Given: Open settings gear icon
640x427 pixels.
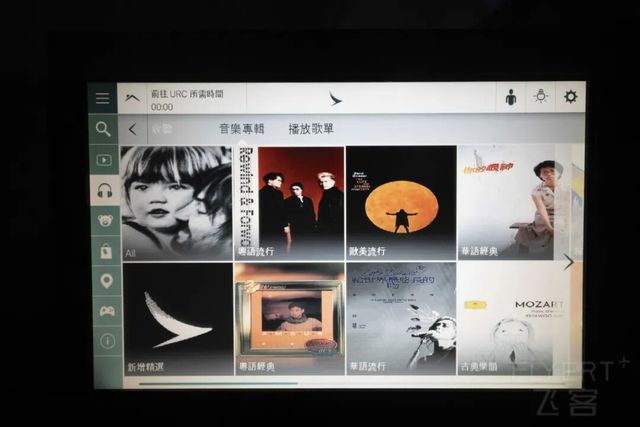Looking at the screenshot, I should click(x=571, y=97).
